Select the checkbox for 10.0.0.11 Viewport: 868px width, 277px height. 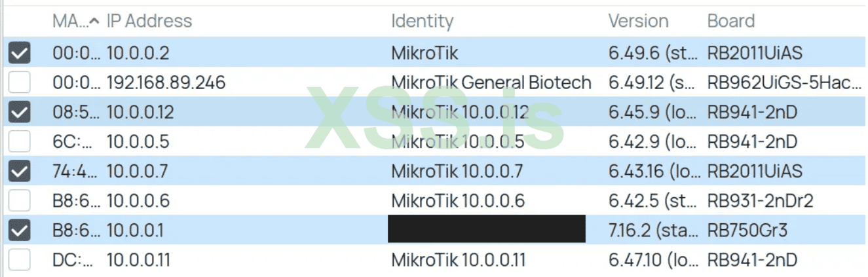(x=20, y=259)
